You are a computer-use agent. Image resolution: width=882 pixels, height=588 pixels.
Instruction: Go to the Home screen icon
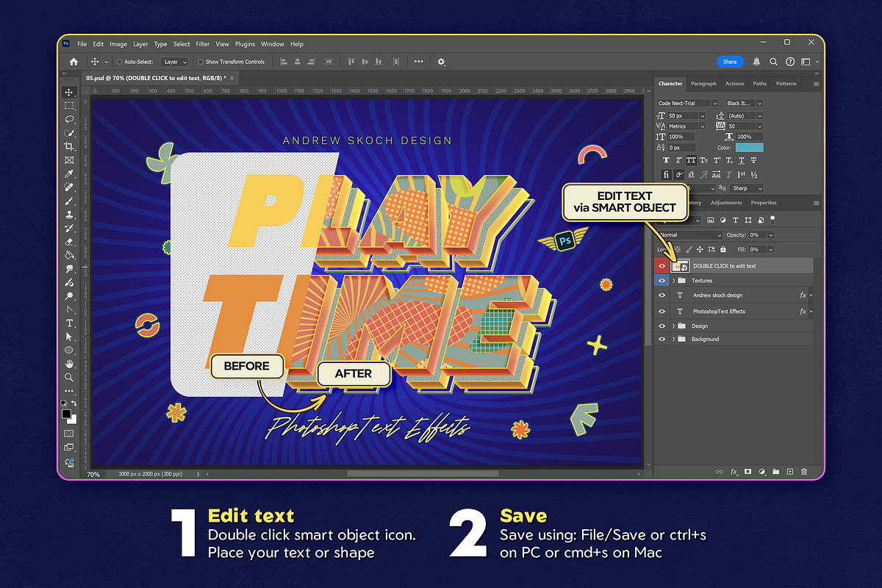[x=73, y=62]
